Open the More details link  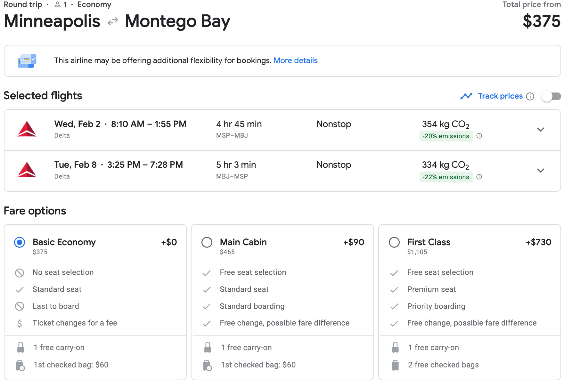(x=295, y=60)
